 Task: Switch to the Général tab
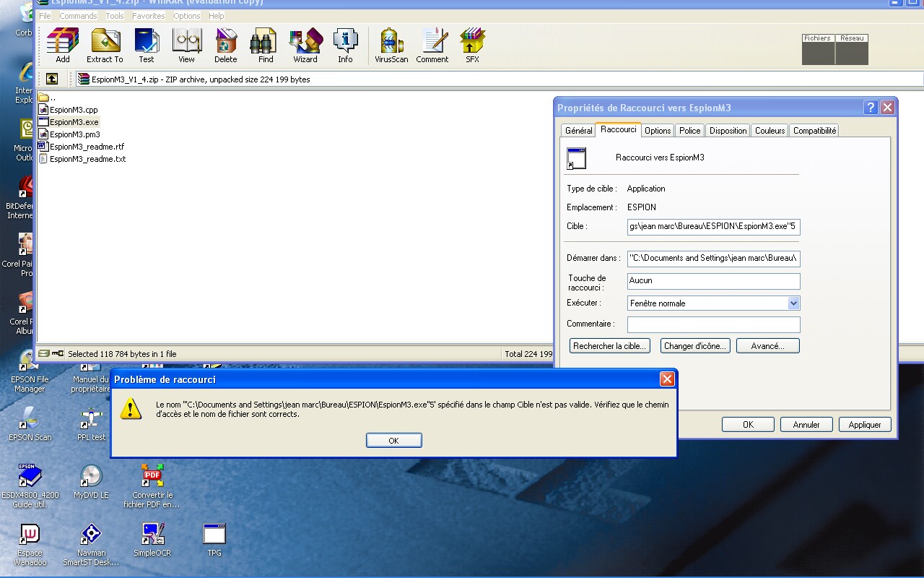(578, 131)
